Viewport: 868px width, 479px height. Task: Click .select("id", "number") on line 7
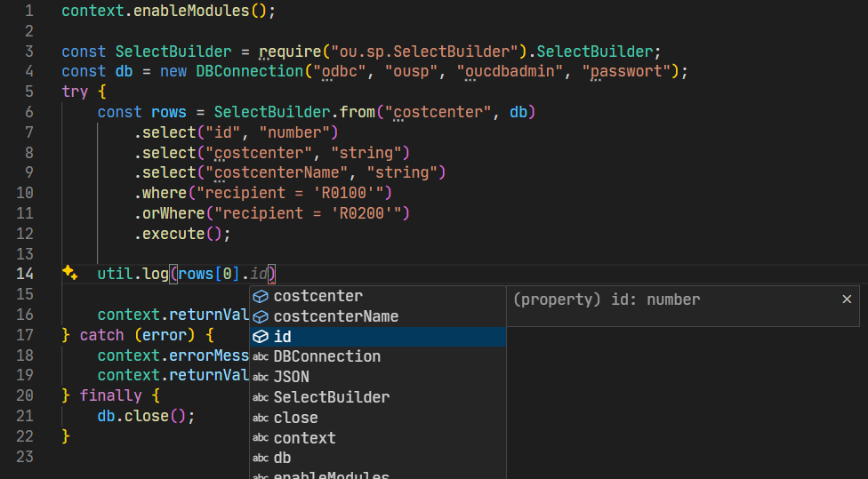[x=236, y=132]
